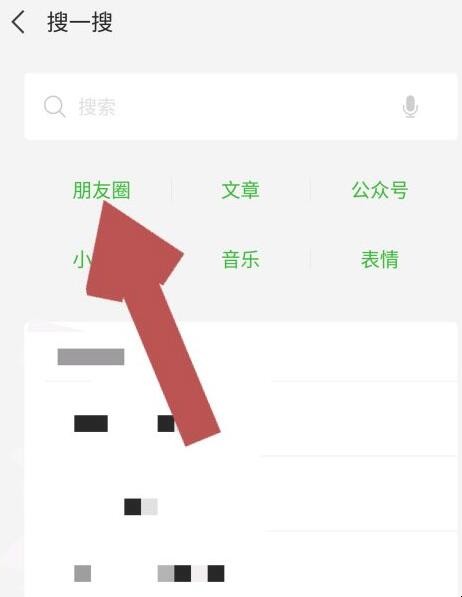Screen dimensions: 462x597
Task: Select the 文章 search category
Action: click(x=240, y=190)
